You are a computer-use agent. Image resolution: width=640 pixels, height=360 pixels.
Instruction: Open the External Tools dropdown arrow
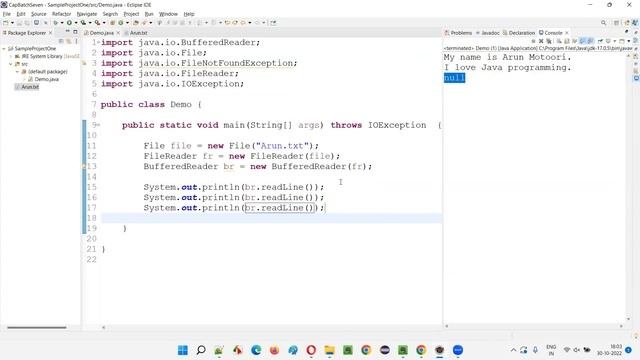[104, 23]
